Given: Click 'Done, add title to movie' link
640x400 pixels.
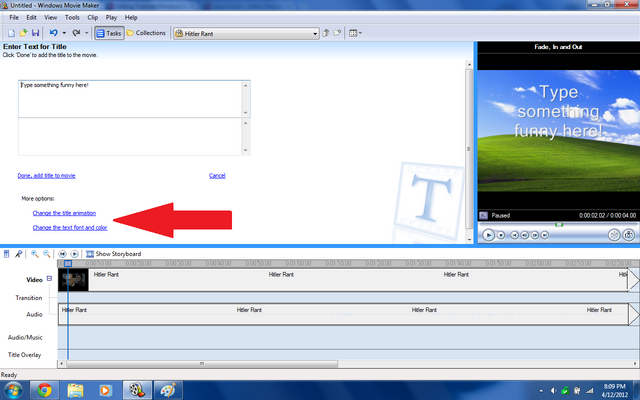Looking at the screenshot, I should [x=47, y=176].
